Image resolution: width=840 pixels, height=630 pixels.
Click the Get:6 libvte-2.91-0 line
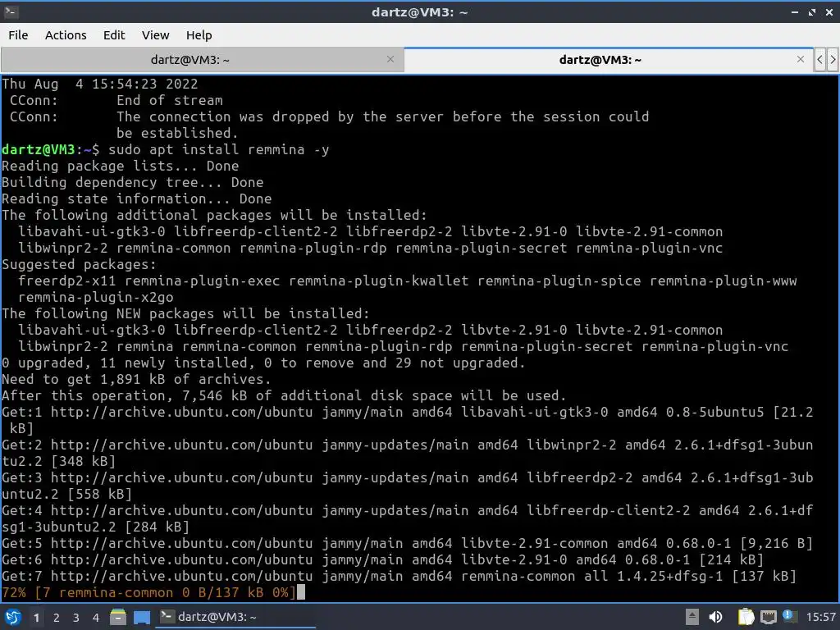pos(382,559)
